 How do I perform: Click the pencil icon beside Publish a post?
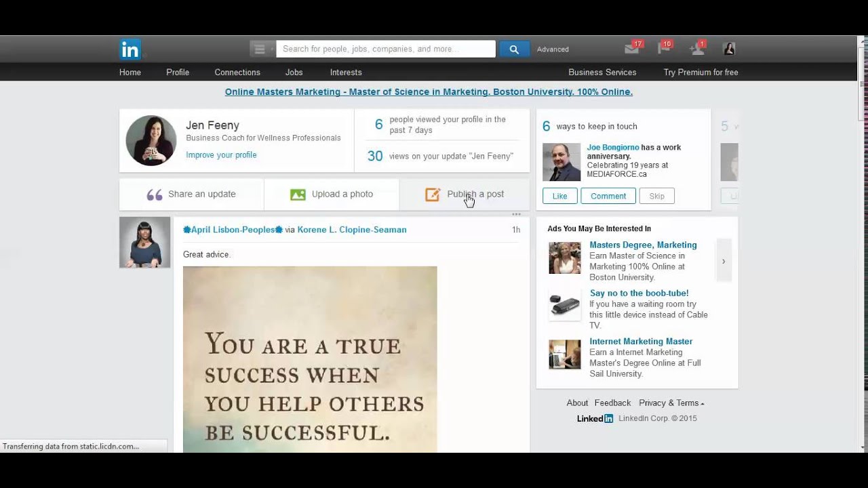[x=433, y=195]
